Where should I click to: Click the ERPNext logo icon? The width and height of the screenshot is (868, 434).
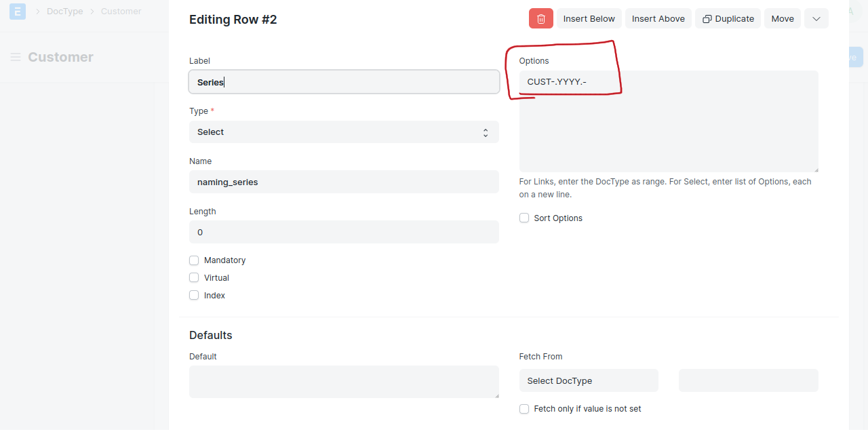[x=18, y=12]
